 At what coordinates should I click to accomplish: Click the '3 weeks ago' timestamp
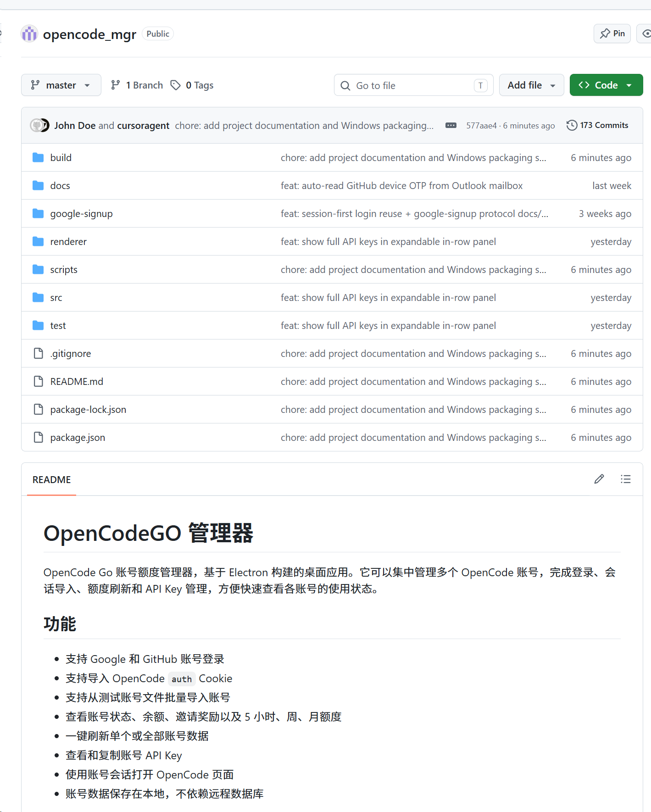[x=605, y=214]
